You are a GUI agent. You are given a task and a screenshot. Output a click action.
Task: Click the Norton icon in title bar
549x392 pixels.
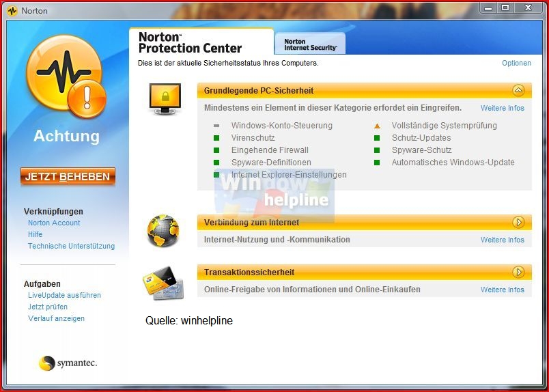12,11
